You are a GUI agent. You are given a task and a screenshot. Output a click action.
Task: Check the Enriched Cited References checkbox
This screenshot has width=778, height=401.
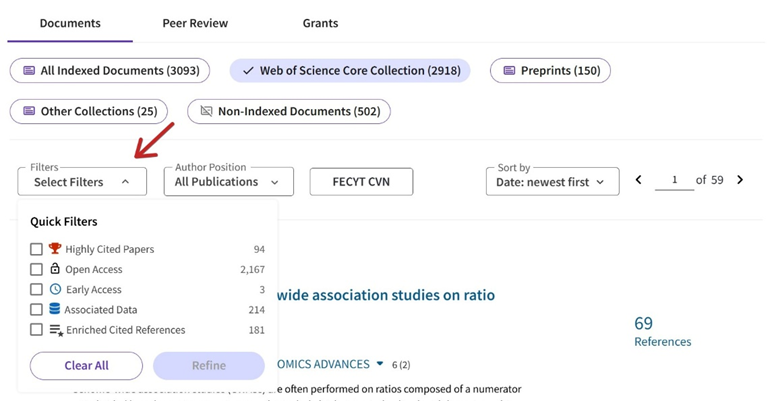click(36, 330)
